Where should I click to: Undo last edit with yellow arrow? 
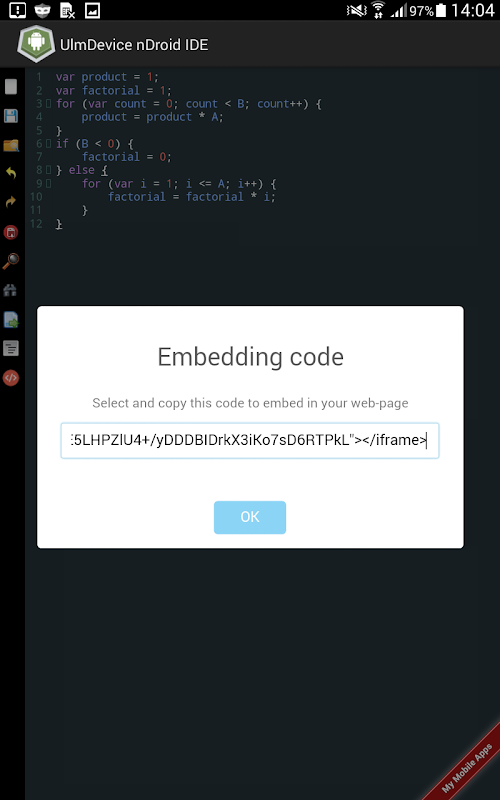11,173
